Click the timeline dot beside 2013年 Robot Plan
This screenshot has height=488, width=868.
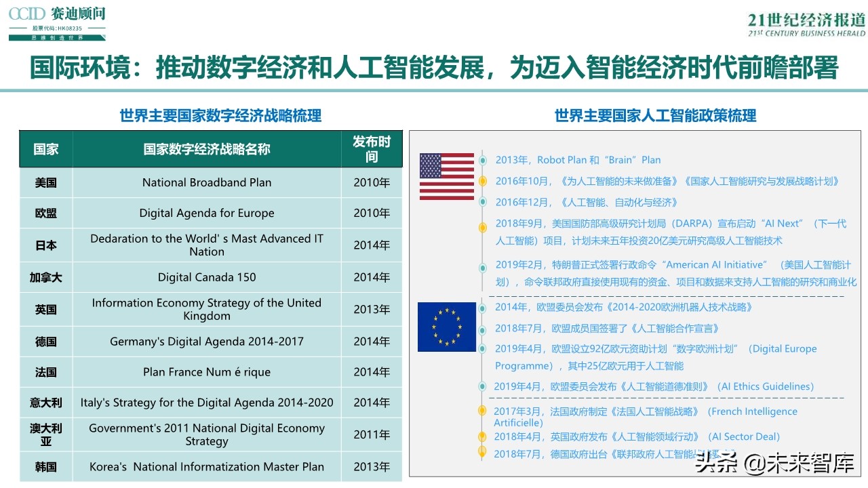(x=482, y=161)
